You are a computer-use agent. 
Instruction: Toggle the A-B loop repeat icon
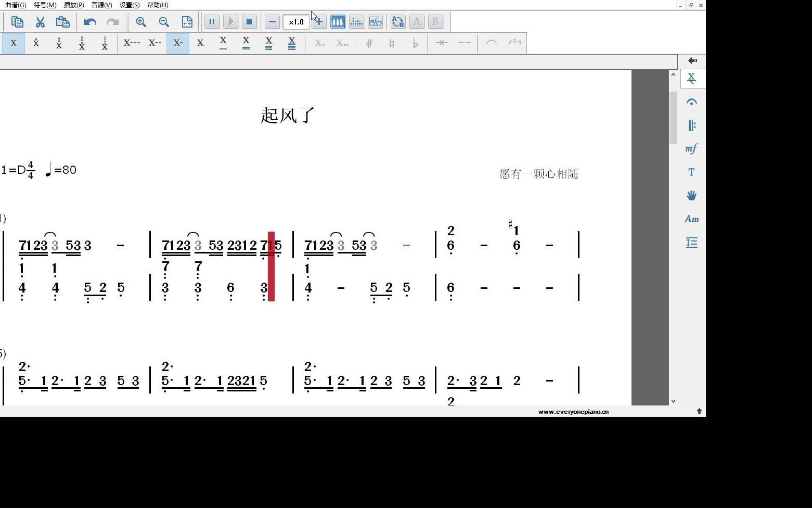coord(398,22)
